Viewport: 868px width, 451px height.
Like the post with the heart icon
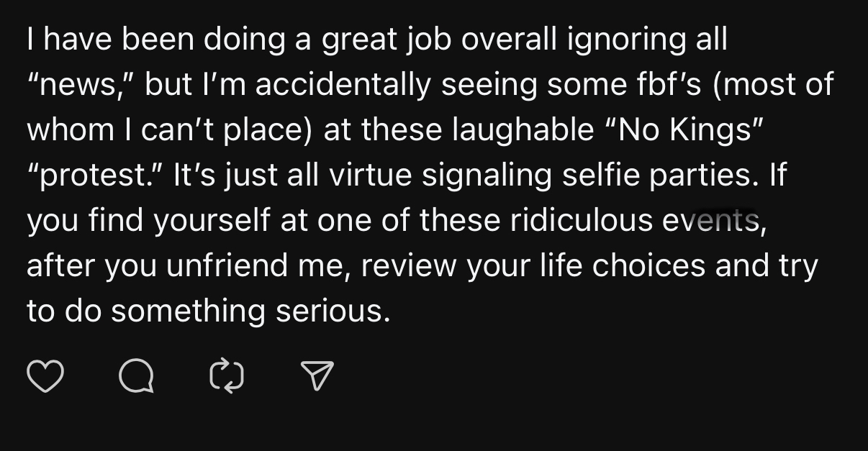point(45,376)
